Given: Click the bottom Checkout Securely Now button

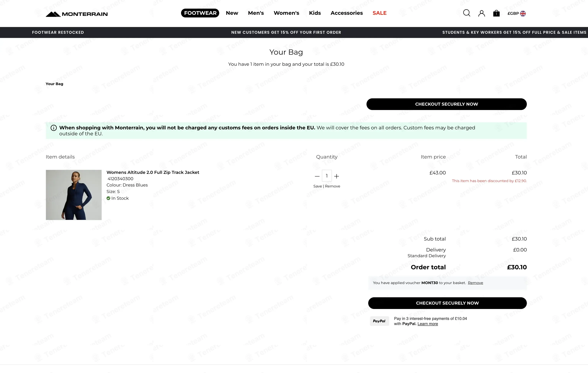Looking at the screenshot, I should (447, 303).
